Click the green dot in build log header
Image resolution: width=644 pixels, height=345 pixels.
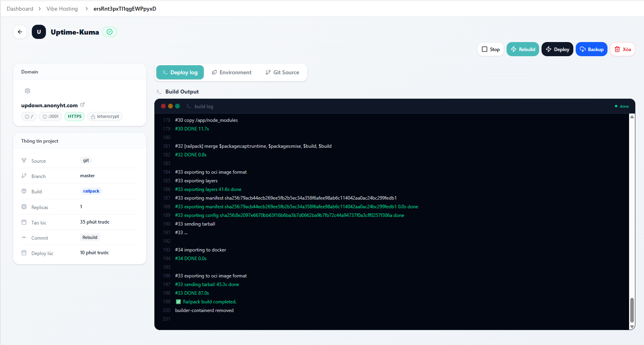tap(177, 106)
